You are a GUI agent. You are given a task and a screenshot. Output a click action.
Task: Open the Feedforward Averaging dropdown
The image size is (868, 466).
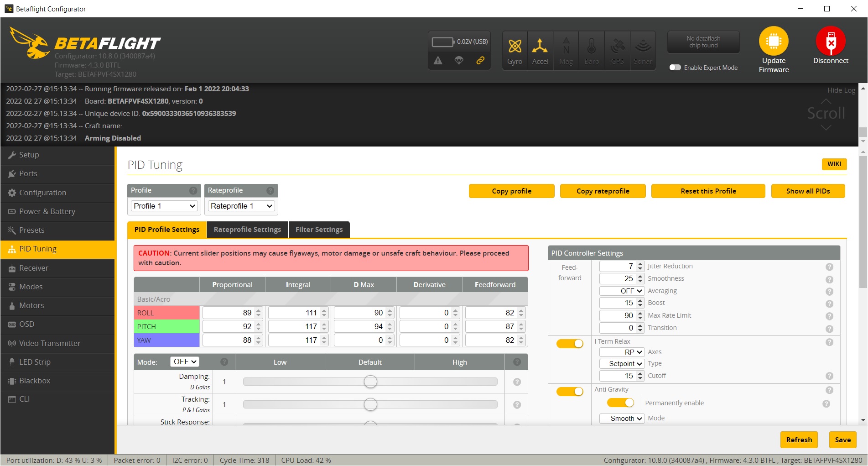[622, 291]
